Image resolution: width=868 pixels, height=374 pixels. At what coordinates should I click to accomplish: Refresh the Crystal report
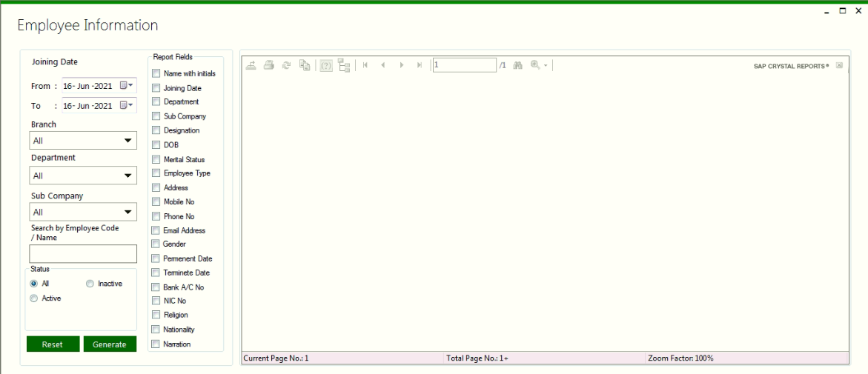[286, 65]
